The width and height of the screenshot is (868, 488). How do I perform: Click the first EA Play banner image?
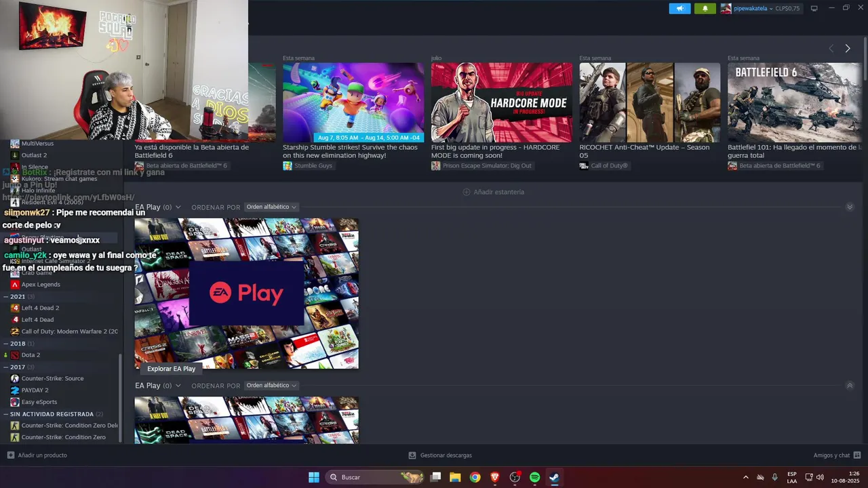[246, 293]
